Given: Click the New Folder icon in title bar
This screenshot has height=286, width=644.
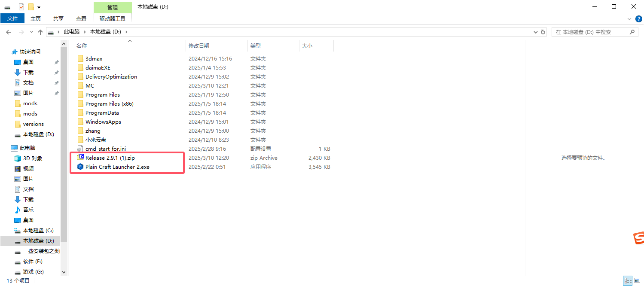Looking at the screenshot, I should 31,7.
